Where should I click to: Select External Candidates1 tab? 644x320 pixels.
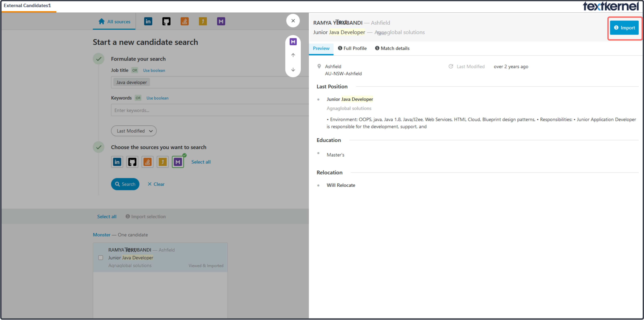[27, 6]
